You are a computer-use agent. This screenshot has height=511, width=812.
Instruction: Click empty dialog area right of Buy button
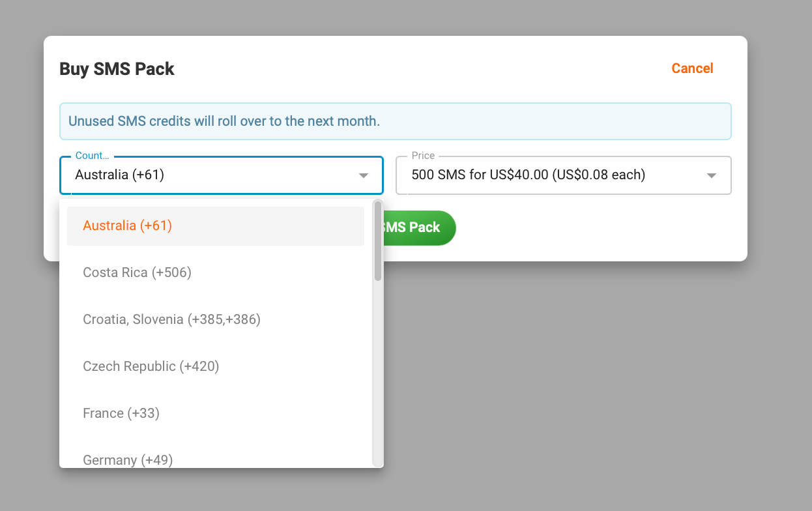[587, 228]
